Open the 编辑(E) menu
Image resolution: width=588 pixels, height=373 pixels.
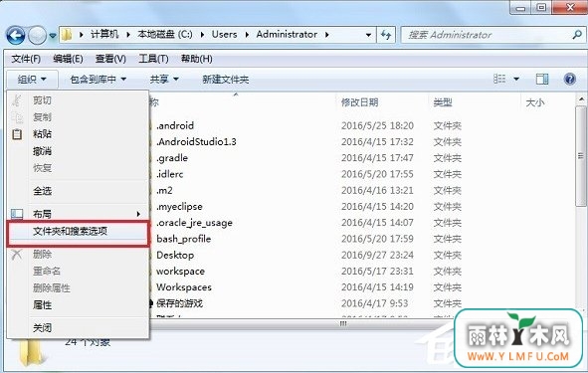pyautogui.click(x=68, y=59)
